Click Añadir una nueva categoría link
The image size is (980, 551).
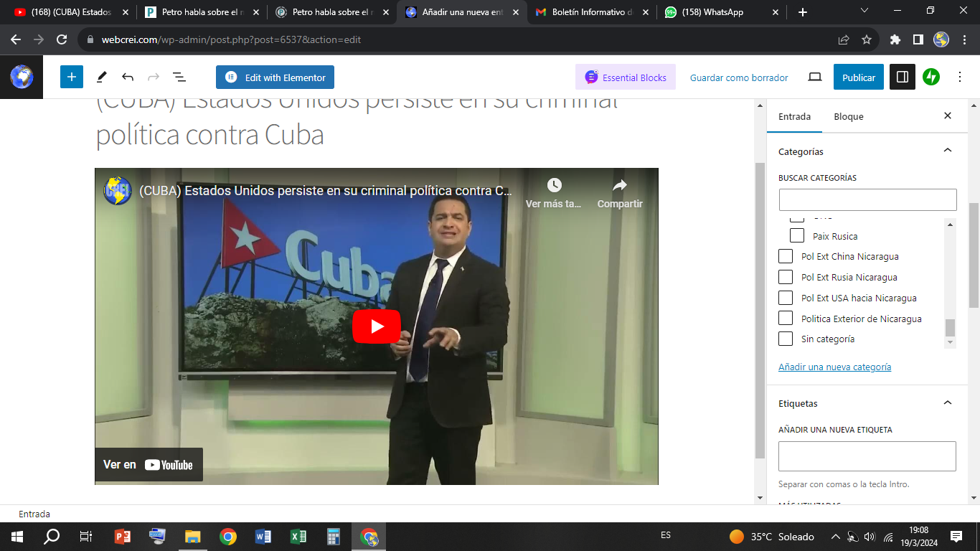tap(834, 367)
